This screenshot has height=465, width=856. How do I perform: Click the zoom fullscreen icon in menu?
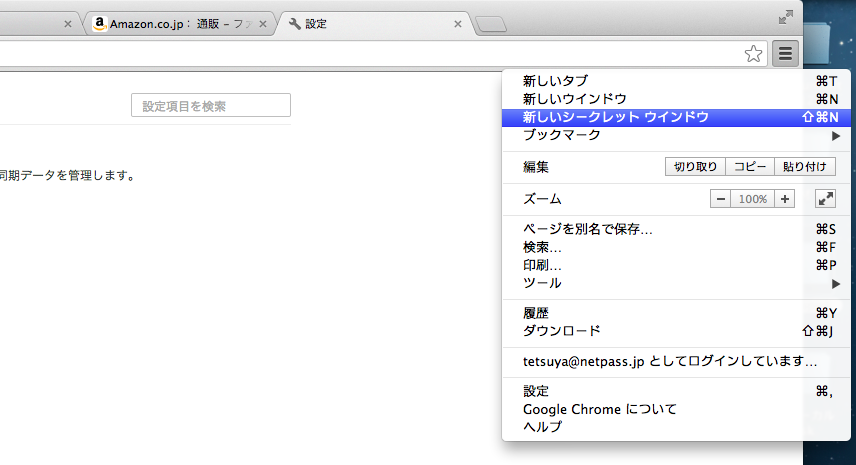point(825,199)
